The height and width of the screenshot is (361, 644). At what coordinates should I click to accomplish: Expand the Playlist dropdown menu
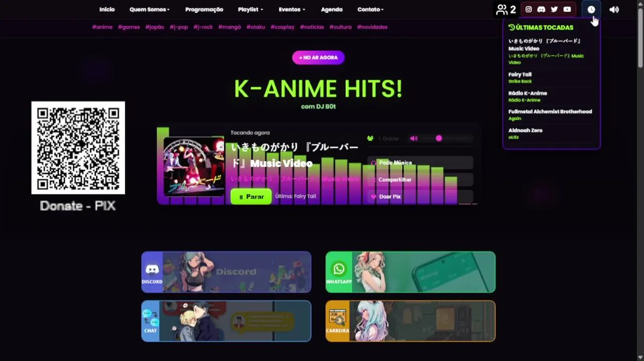click(250, 10)
